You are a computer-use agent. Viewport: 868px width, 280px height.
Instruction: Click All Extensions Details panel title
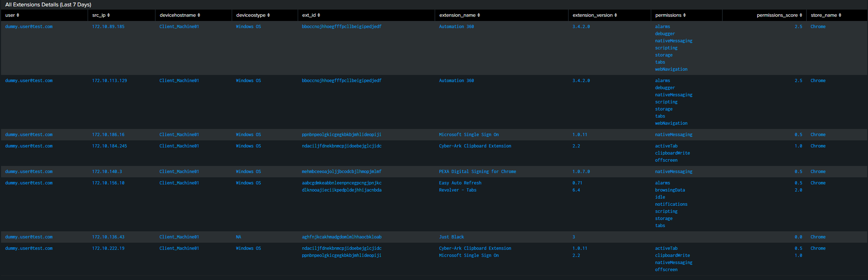coord(48,5)
